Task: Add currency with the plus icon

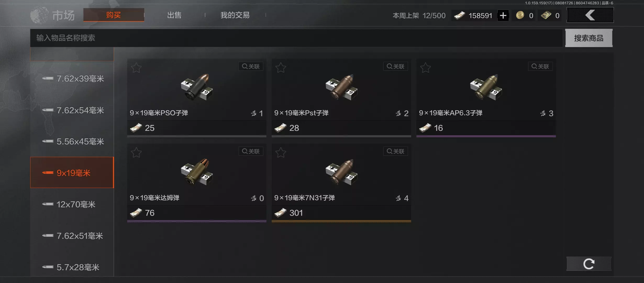Action: 503,15
